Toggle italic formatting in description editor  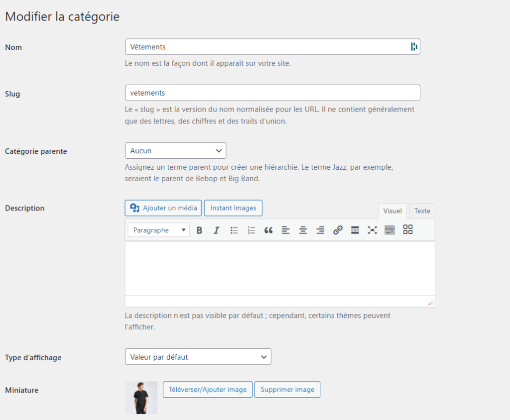point(217,230)
